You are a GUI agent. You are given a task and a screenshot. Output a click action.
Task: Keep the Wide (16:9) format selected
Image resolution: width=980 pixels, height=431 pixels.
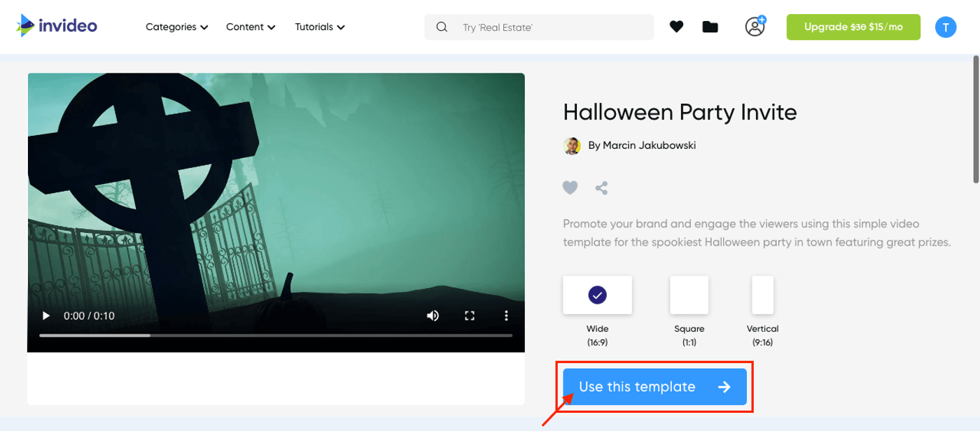597,295
